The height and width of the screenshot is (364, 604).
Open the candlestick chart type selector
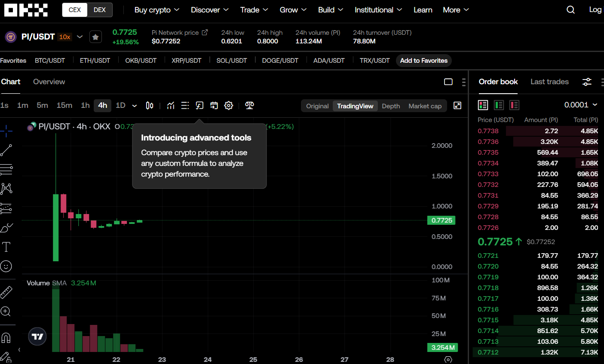tap(149, 106)
